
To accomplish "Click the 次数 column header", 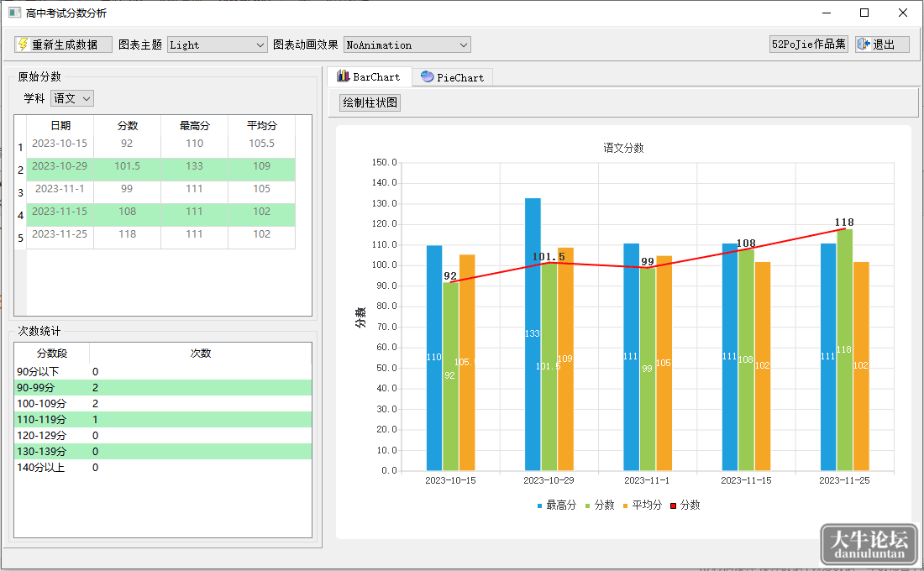I will [x=201, y=353].
